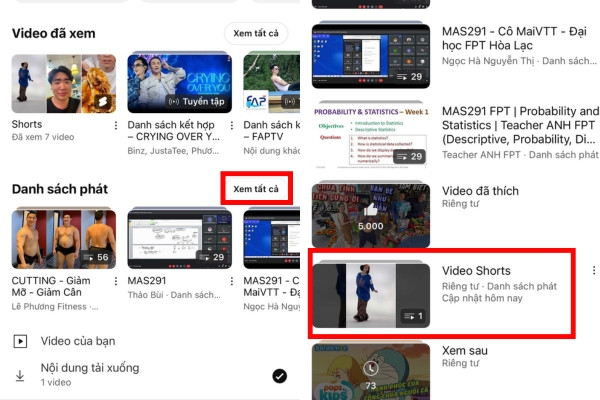Click 'Video Shorts' title
This screenshot has height=400, width=600.
pos(476,271)
